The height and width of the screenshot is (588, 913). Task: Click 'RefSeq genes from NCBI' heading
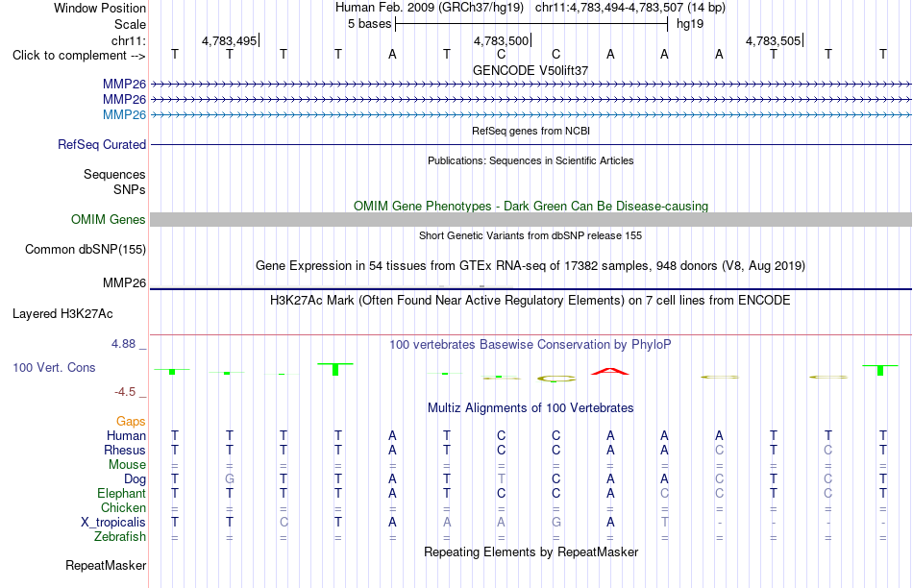[x=531, y=131]
